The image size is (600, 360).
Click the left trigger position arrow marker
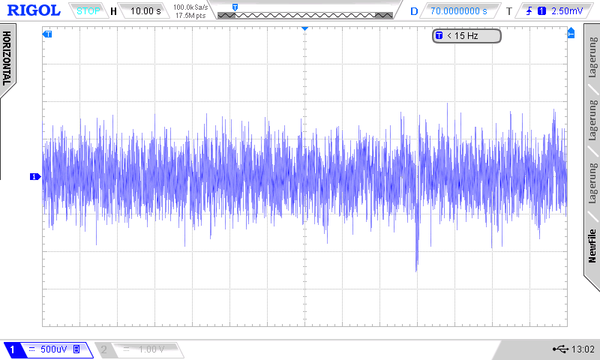click(47, 34)
